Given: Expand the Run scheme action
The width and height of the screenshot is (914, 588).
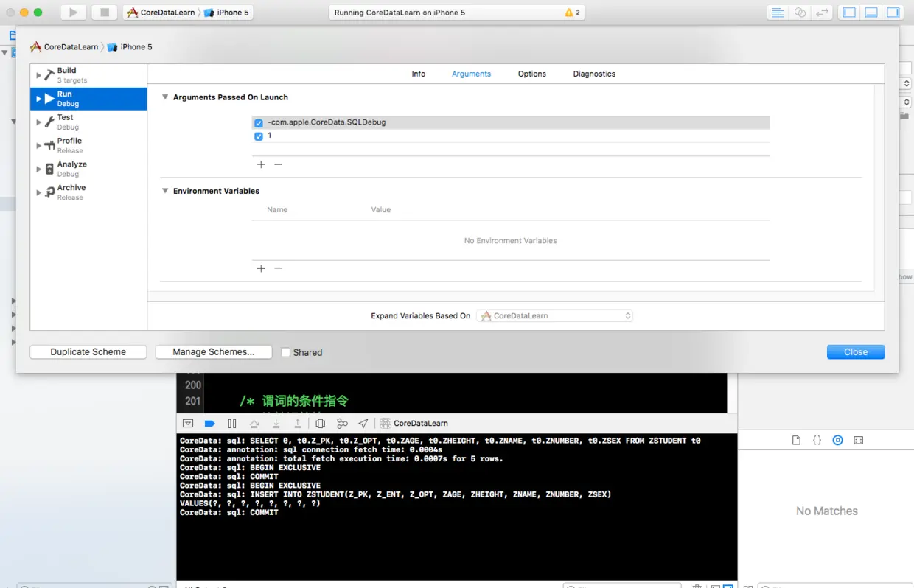Looking at the screenshot, I should tap(39, 99).
